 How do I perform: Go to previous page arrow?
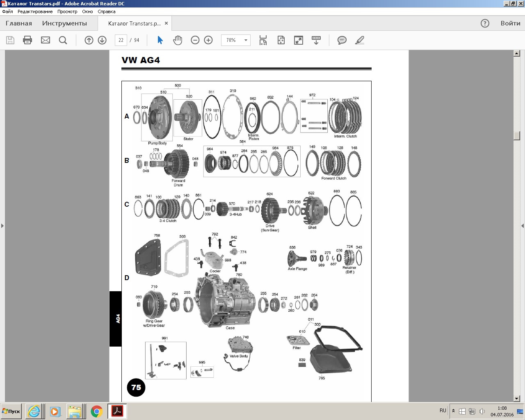click(x=89, y=40)
